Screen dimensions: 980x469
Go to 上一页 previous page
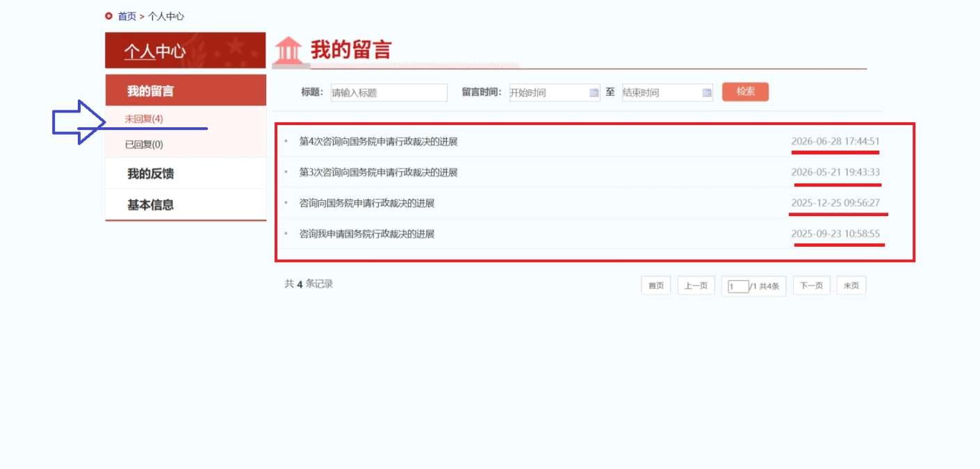point(696,286)
